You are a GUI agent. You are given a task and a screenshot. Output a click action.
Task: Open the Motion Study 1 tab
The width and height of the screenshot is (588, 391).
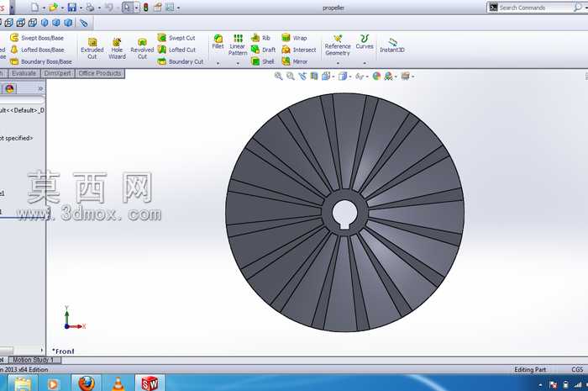tap(34, 360)
